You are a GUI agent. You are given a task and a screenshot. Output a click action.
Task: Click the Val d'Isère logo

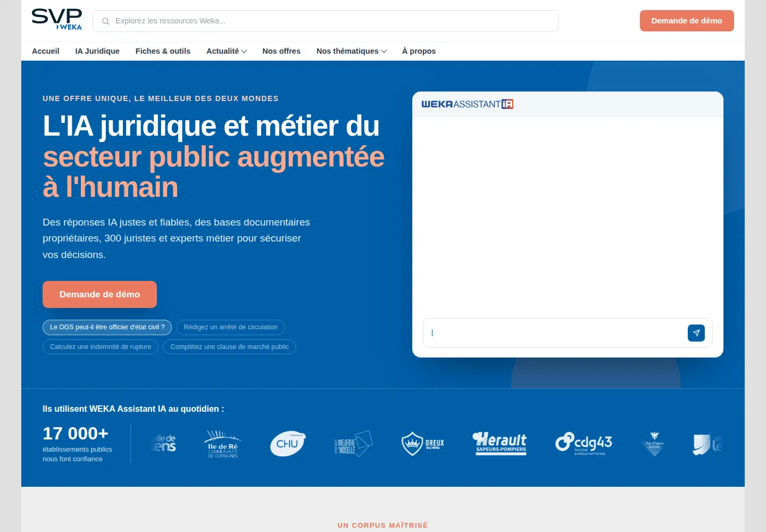click(654, 444)
